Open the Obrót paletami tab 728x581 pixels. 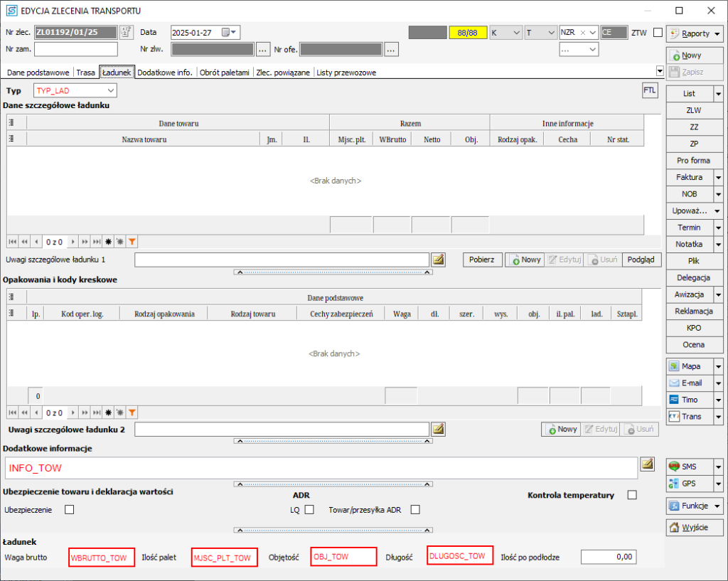click(225, 73)
